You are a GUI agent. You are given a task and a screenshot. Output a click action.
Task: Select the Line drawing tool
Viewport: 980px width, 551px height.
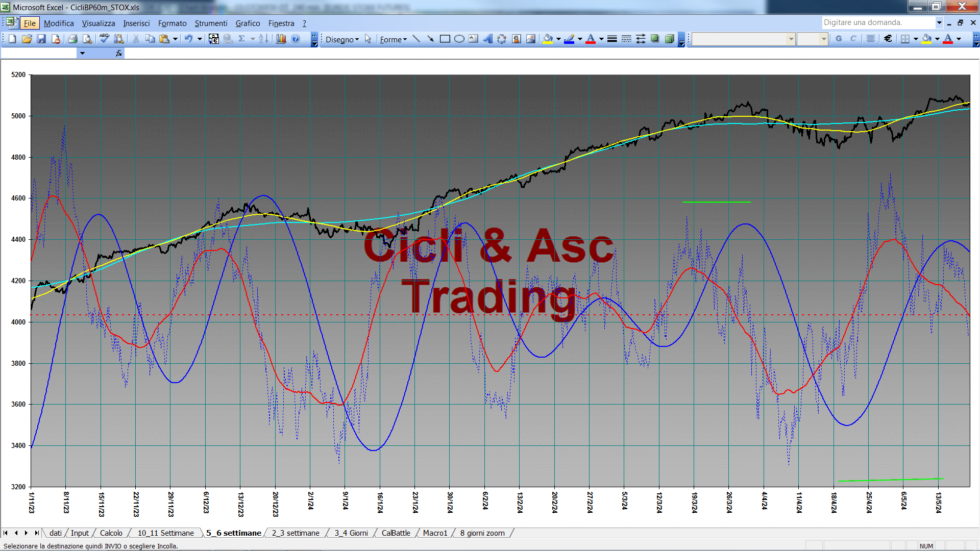coord(416,39)
